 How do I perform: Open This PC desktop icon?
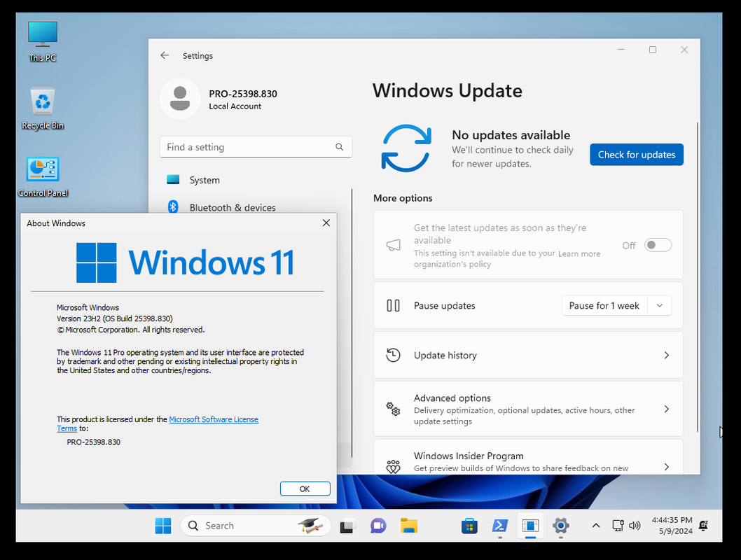[43, 41]
